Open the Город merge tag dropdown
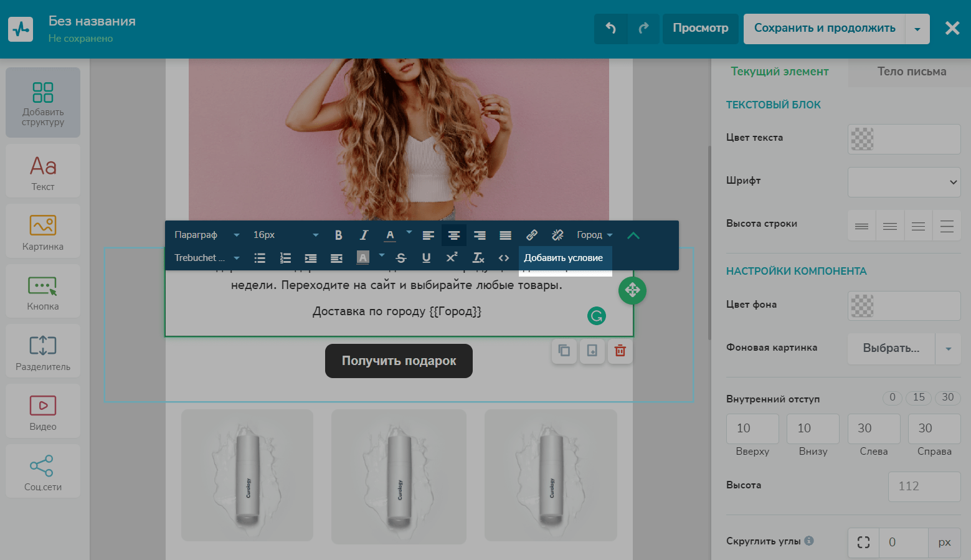 pyautogui.click(x=594, y=235)
